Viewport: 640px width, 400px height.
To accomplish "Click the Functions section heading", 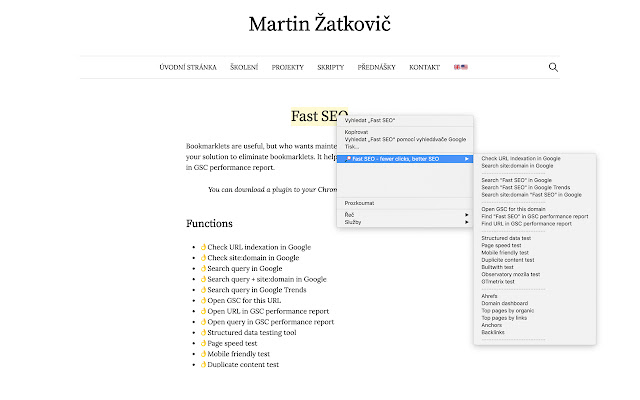I will click(209, 224).
